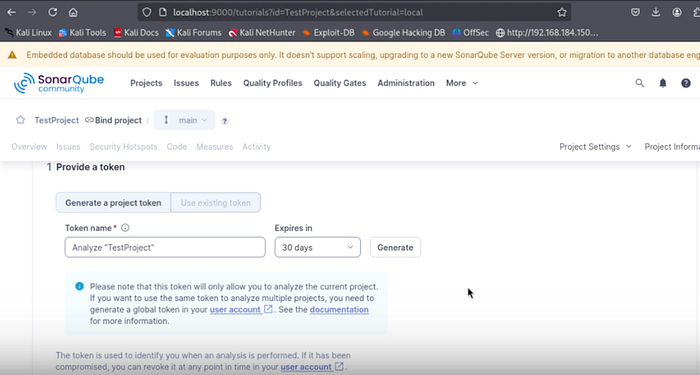Open user account link in info box

click(x=241, y=309)
